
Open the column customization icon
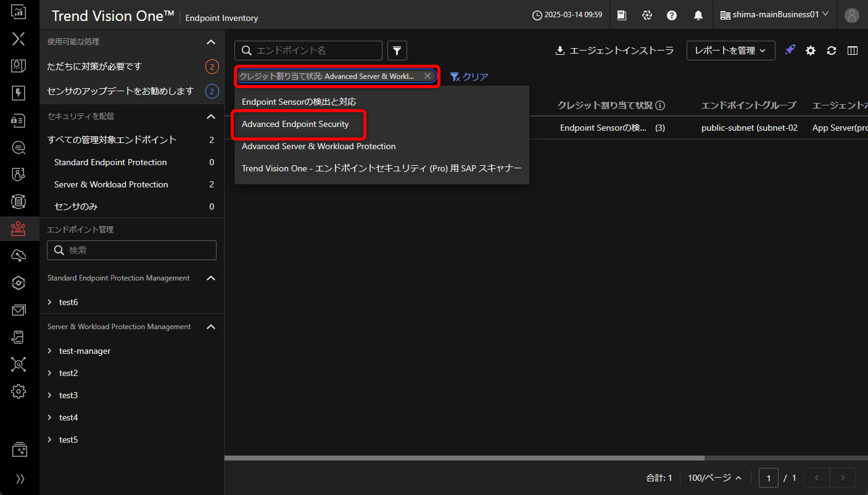pos(853,51)
